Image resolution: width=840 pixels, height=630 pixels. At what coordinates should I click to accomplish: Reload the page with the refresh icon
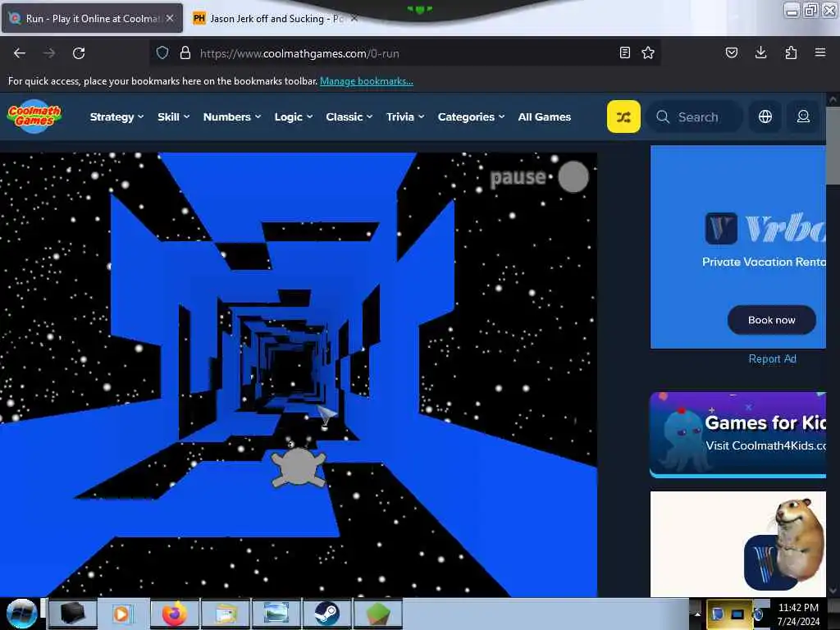(x=79, y=53)
